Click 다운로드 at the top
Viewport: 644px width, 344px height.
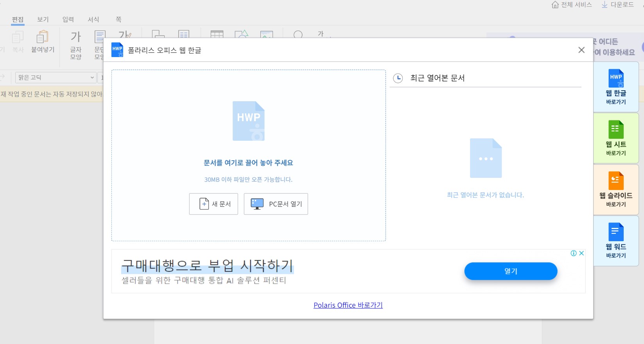point(617,5)
